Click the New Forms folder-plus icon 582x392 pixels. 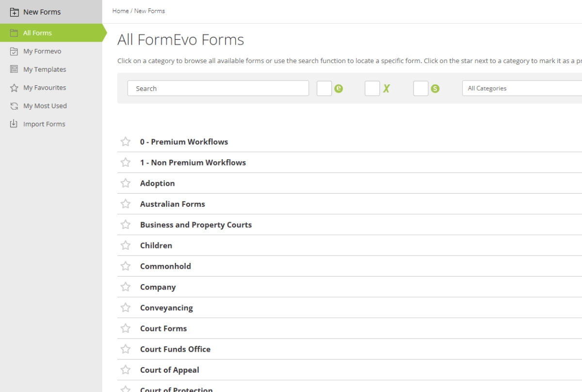[x=15, y=12]
